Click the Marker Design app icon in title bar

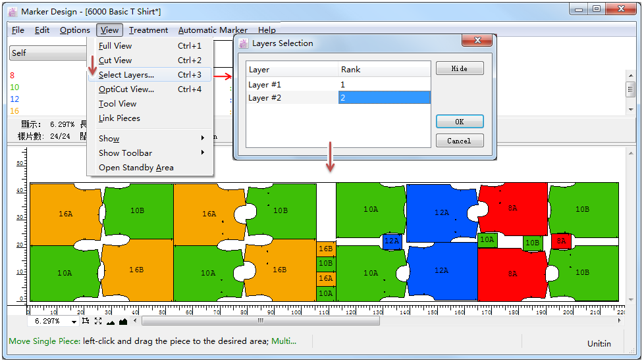[x=12, y=12]
